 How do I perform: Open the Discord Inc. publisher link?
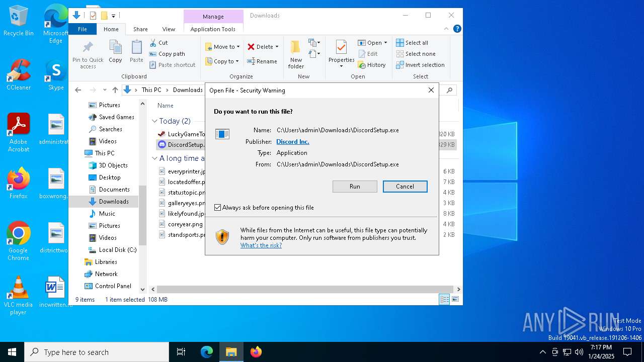(293, 142)
